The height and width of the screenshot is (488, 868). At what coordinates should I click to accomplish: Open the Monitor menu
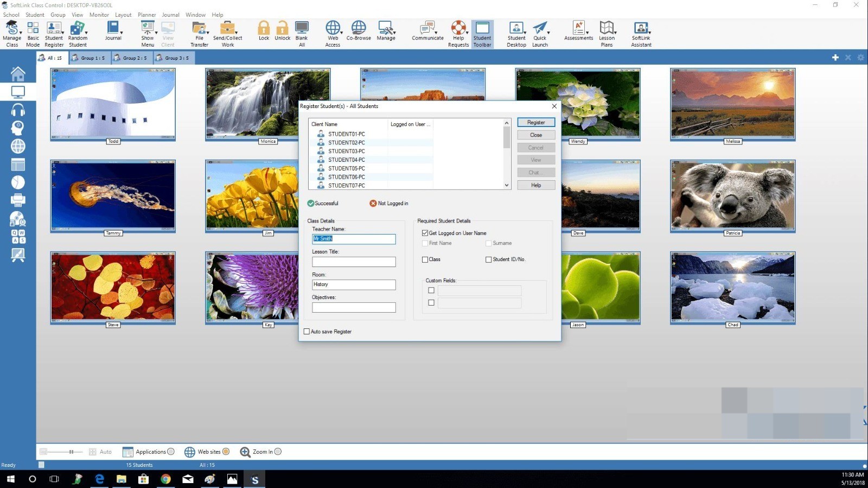click(x=99, y=15)
